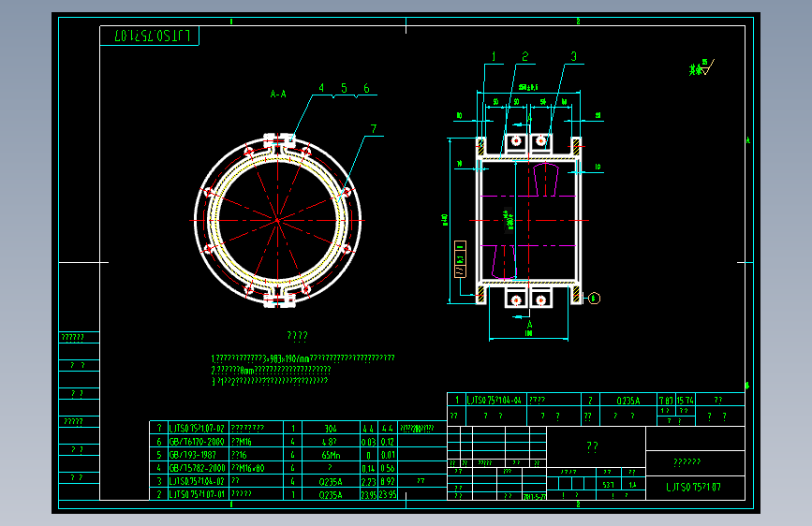Select balloon number 4 above the circular view

(321, 88)
